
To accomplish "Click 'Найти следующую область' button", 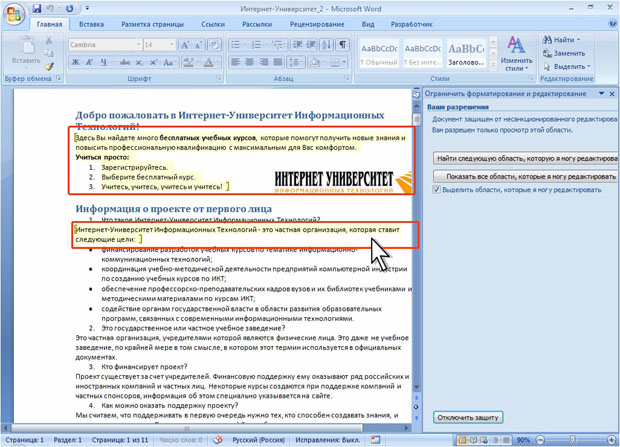I will (x=526, y=158).
